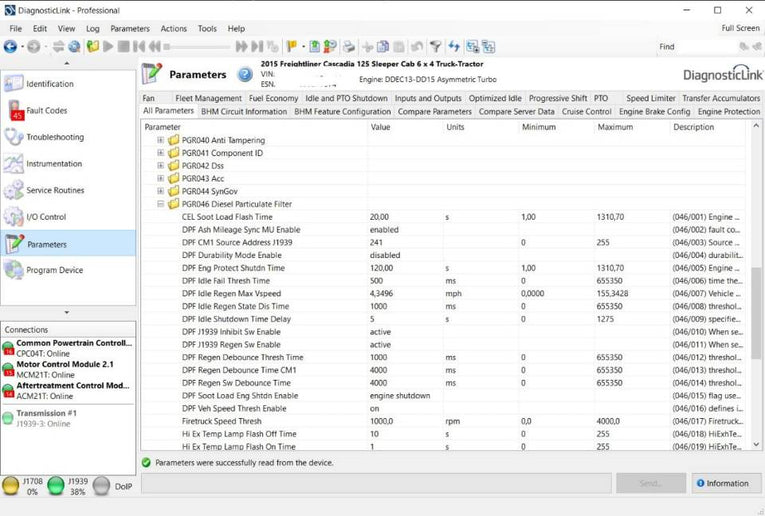Viewport: 765px width, 516px height.
Task: Click the Program Device icon
Action: (15, 270)
